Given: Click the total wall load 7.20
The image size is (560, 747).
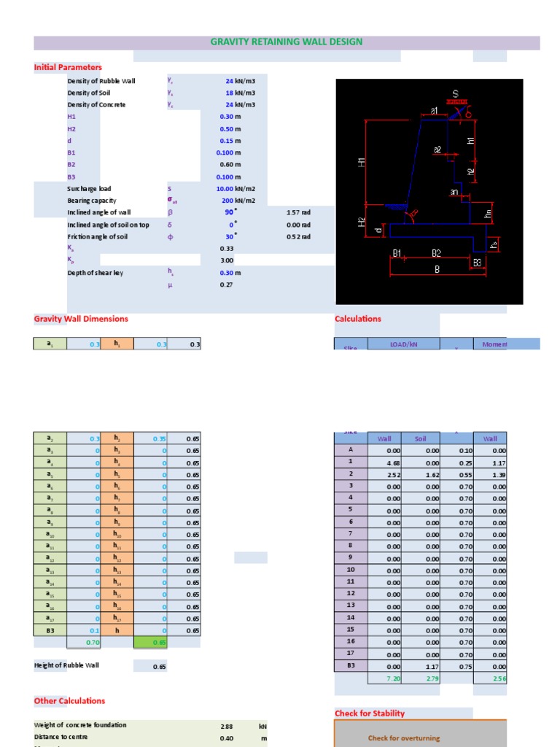Looking at the screenshot, I should [385, 678].
